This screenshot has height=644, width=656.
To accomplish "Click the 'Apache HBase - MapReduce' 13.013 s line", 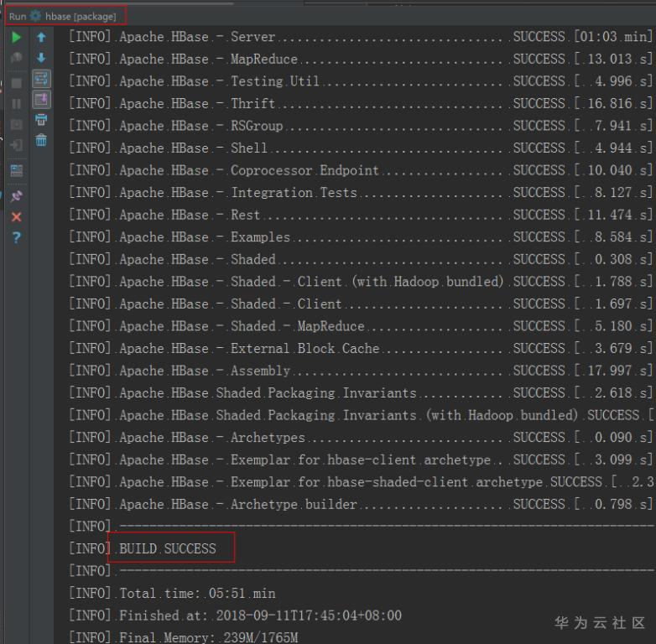I will 361,59.
